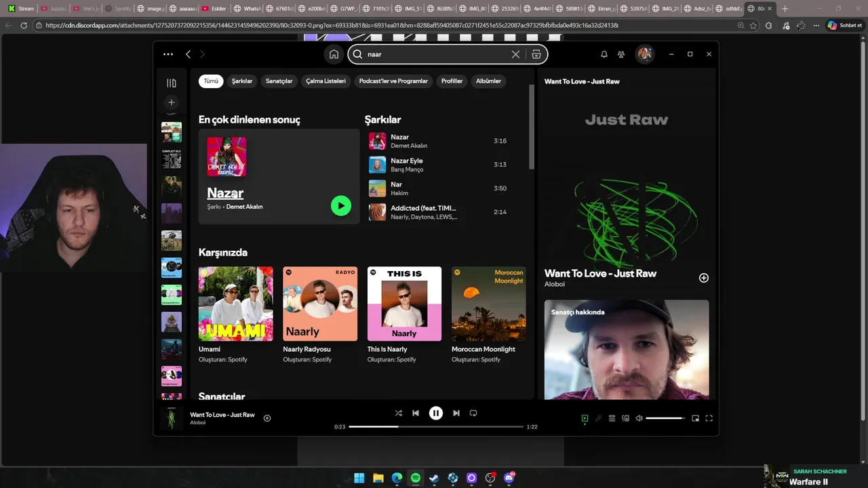Select the Profiller filter chip
Screen dimensions: 868x488
coord(452,81)
